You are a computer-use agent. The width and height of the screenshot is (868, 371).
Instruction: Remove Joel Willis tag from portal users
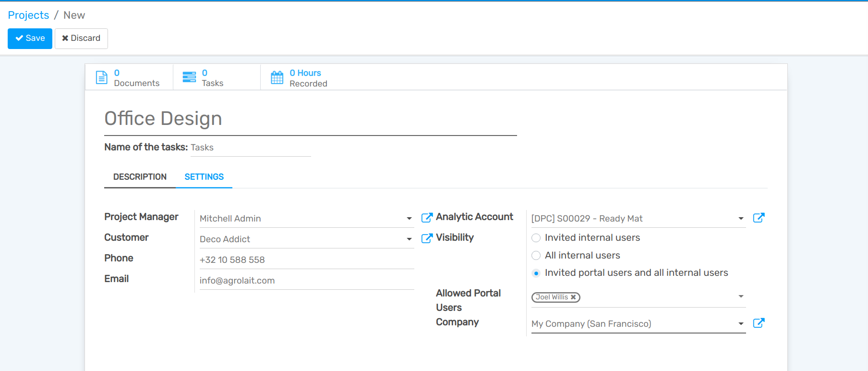(x=573, y=297)
